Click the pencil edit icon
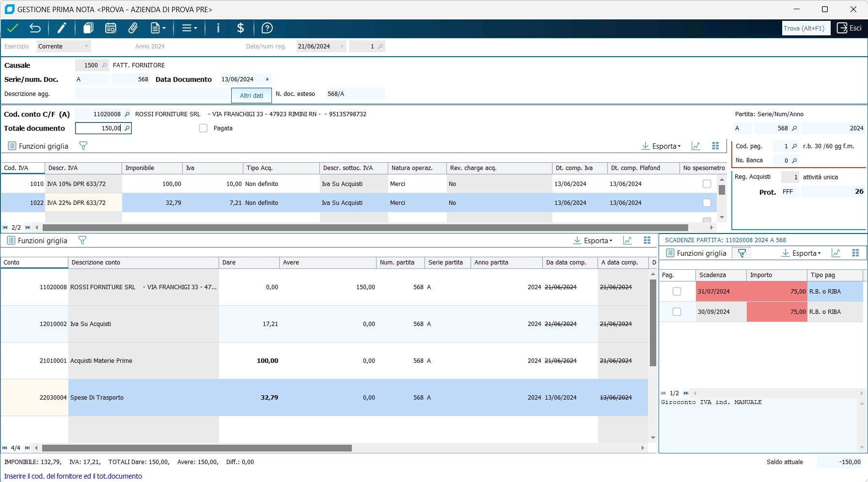Screen dimensions: 868x482 [x=62, y=28]
